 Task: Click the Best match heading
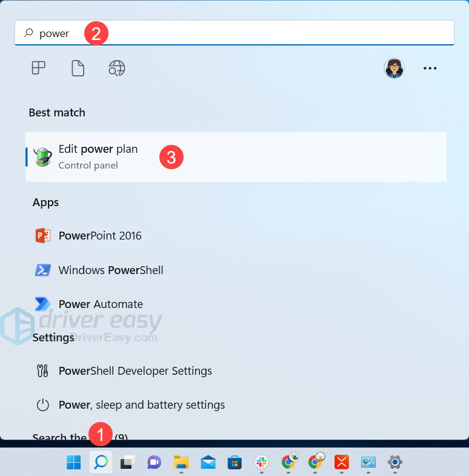(57, 113)
